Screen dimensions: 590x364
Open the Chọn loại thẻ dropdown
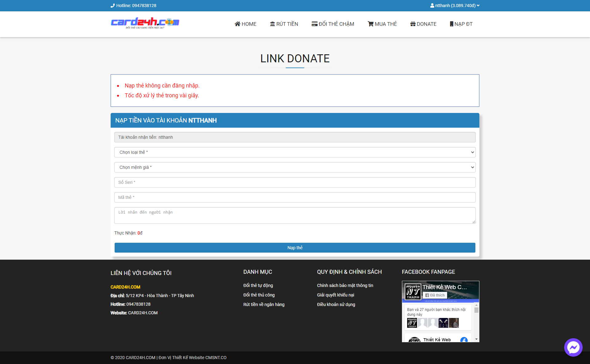295,152
